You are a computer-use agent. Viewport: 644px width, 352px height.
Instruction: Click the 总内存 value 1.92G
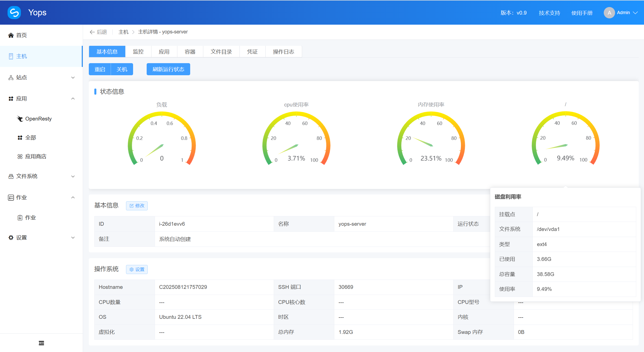coord(346,332)
